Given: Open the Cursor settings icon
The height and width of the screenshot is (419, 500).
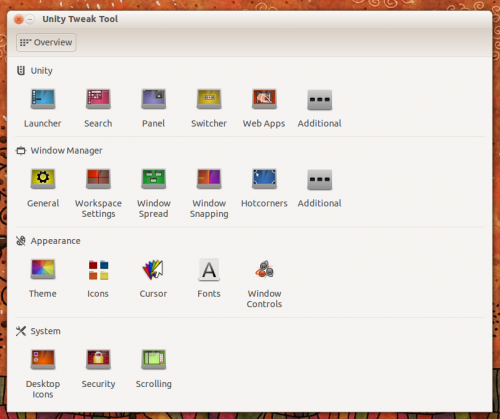Looking at the screenshot, I should pyautogui.click(x=153, y=269).
